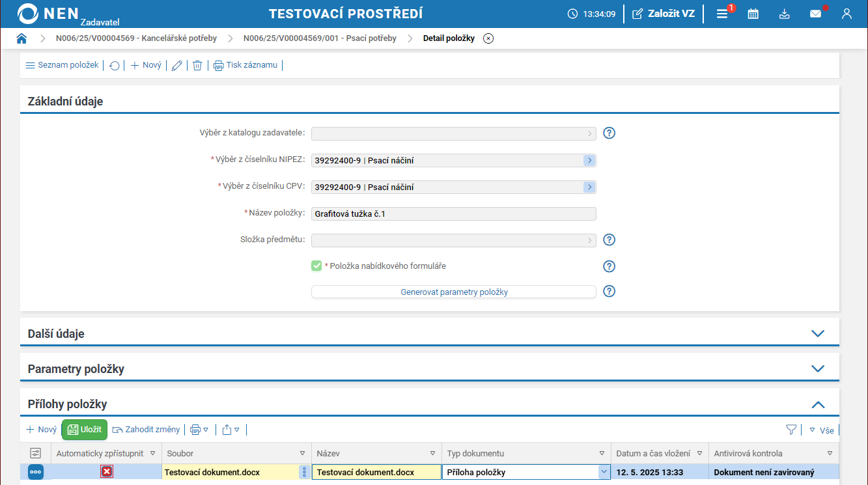The image size is (868, 485).
Task: Toggle Položka nabídkového formuláře checkbox
Action: pos(316,266)
